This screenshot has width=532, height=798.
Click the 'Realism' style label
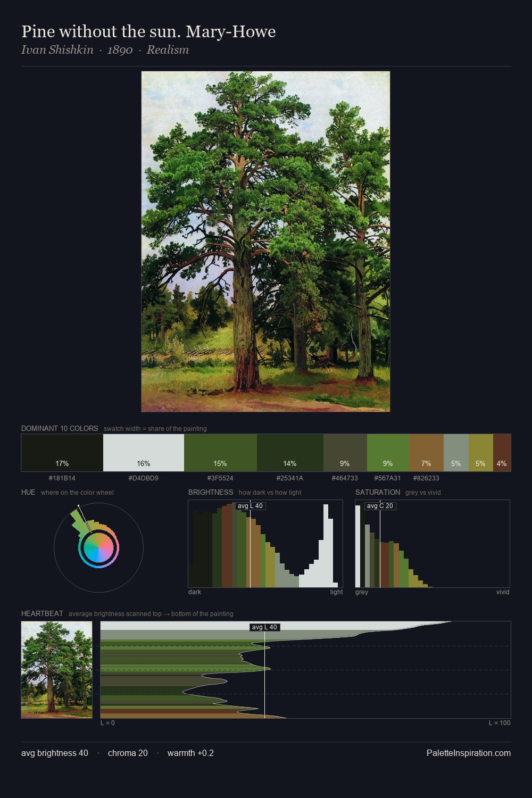[x=168, y=50]
